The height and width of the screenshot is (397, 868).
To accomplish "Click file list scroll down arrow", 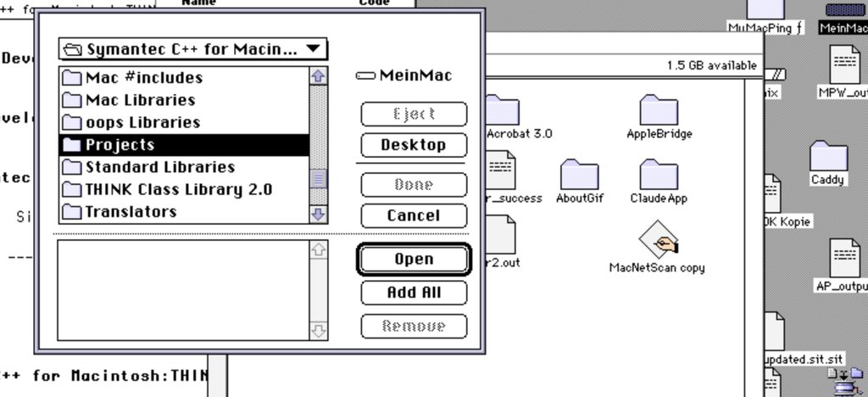I will tap(319, 215).
